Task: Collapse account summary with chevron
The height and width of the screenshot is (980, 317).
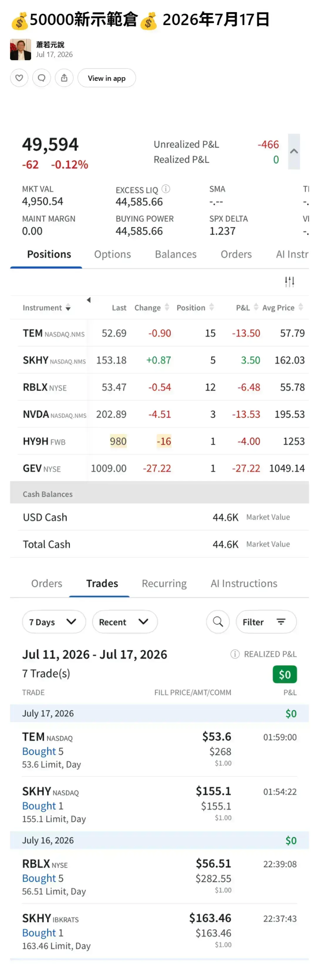Action: click(x=294, y=151)
